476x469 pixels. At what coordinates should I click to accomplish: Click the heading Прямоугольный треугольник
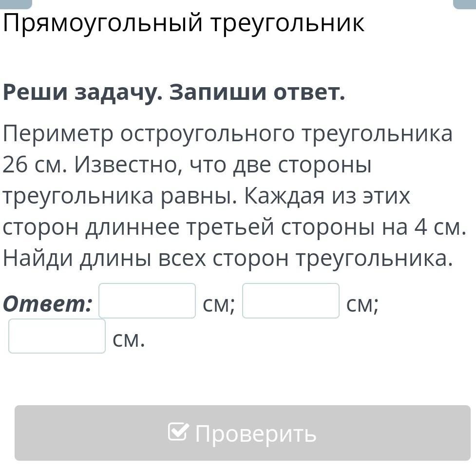click(x=184, y=23)
